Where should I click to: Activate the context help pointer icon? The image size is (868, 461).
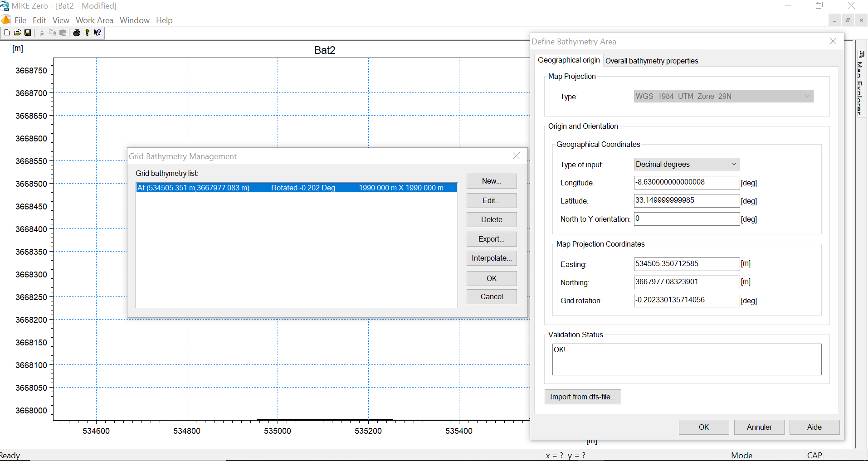tap(98, 33)
